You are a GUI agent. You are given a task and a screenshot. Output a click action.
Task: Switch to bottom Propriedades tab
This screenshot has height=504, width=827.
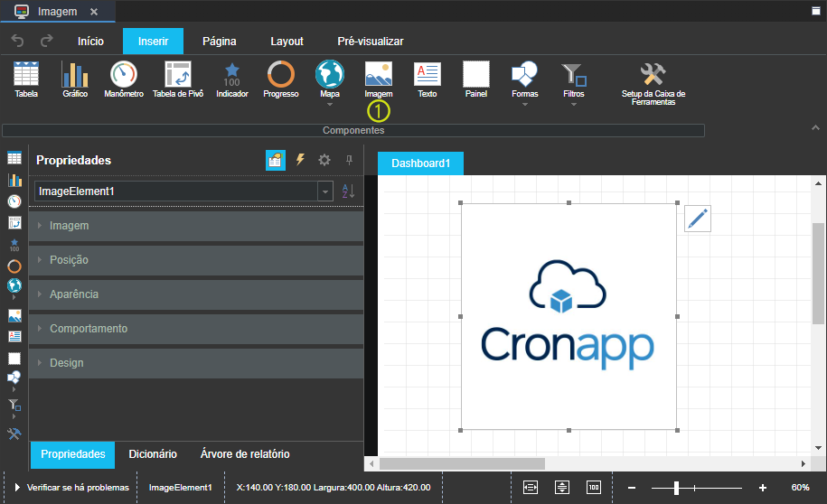(x=73, y=454)
